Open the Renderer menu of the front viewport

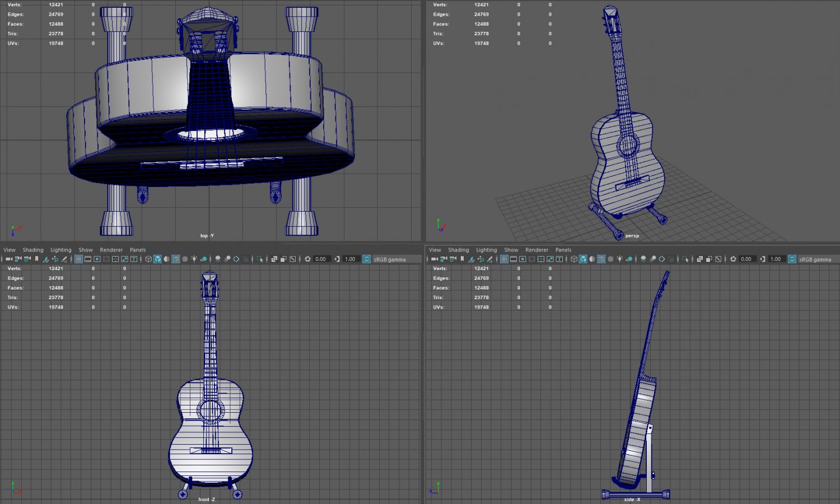111,250
